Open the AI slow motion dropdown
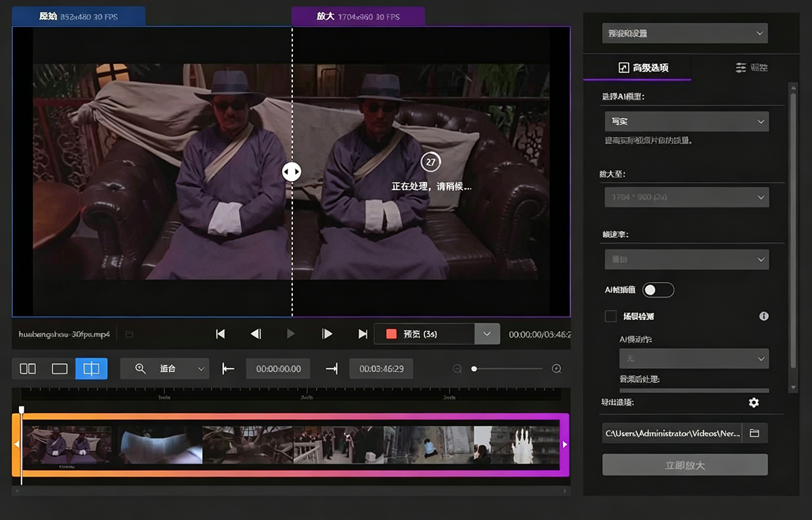 point(694,358)
